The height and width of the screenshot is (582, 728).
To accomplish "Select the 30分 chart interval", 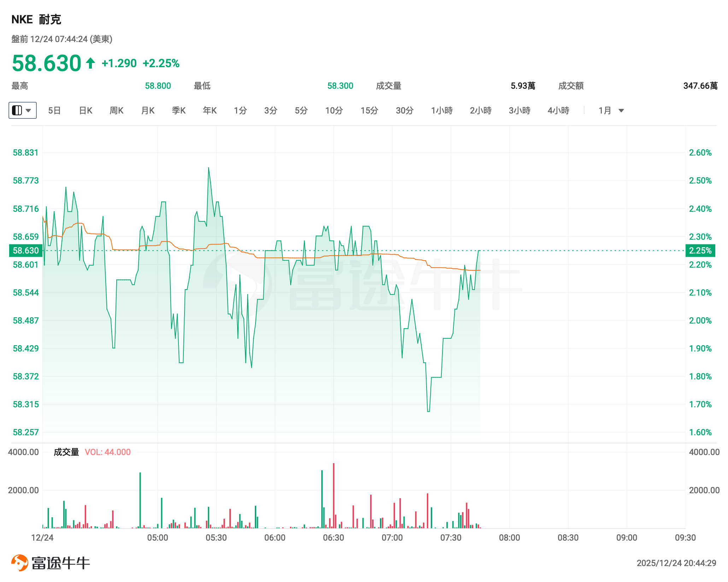I will point(405,111).
